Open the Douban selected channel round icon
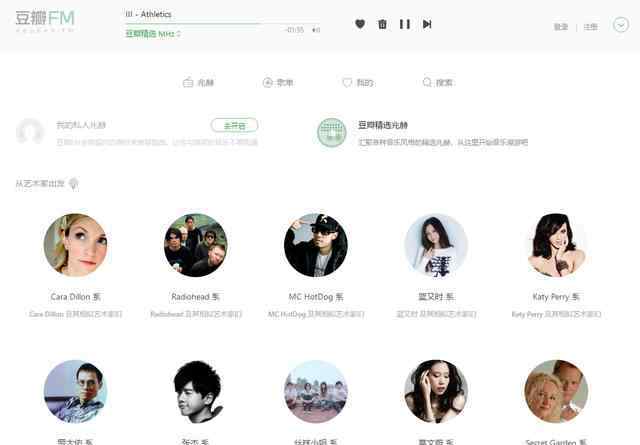Viewport: 640px width, 445px height. 331,132
